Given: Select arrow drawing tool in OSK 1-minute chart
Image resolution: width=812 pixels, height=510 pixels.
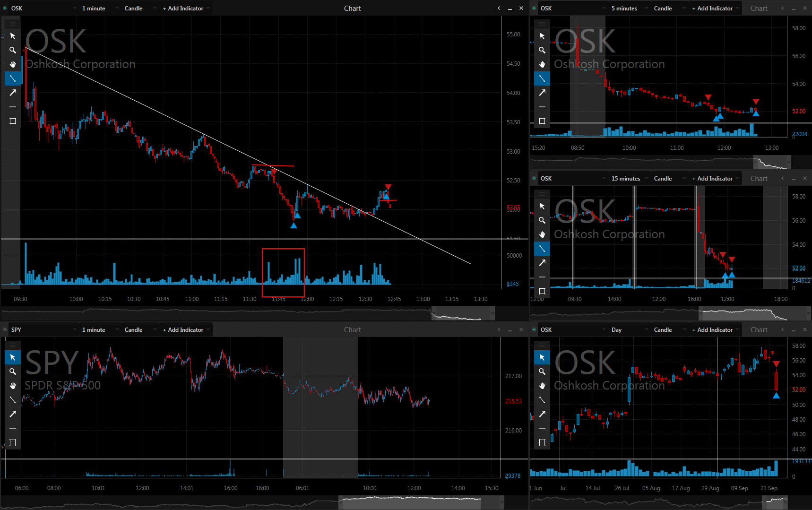Looking at the screenshot, I should 13,93.
